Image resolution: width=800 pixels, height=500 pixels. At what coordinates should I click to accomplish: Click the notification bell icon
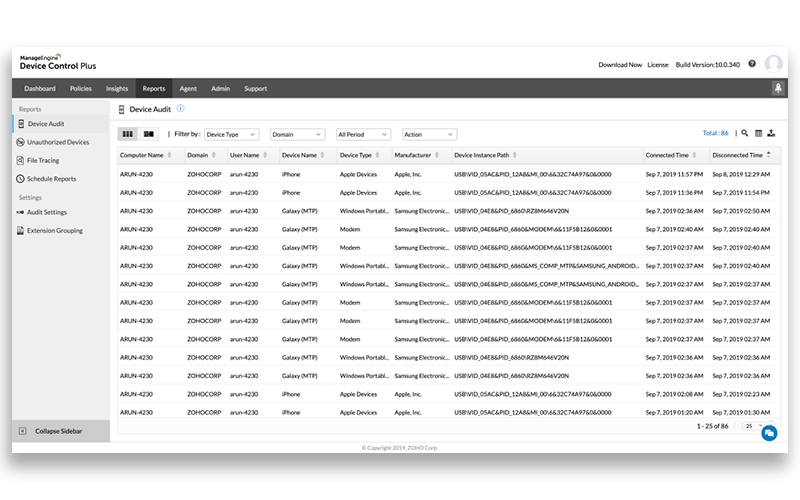pyautogui.click(x=777, y=88)
